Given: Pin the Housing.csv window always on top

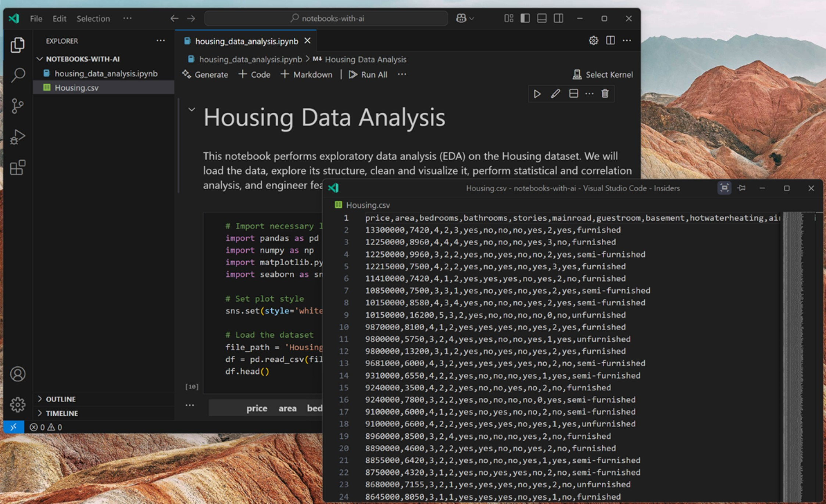Looking at the screenshot, I should [x=741, y=188].
